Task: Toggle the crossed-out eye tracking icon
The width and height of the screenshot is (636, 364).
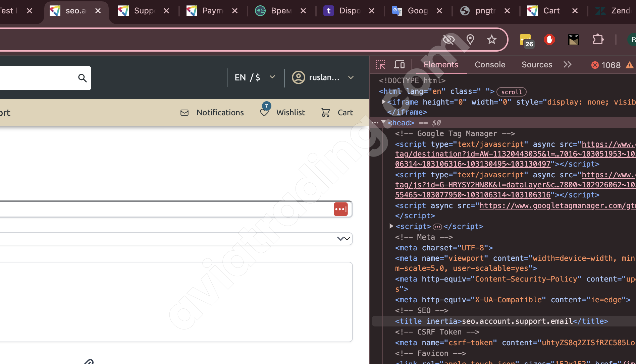Action: tap(448, 40)
